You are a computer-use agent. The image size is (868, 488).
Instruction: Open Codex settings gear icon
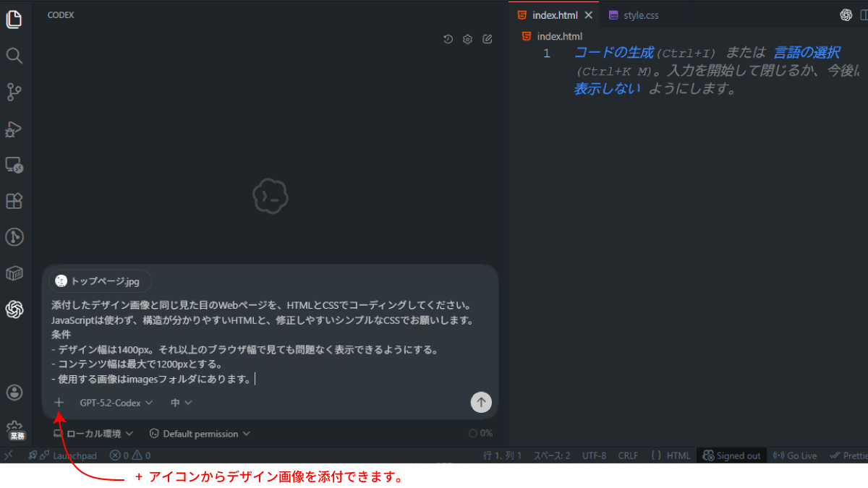tap(467, 39)
